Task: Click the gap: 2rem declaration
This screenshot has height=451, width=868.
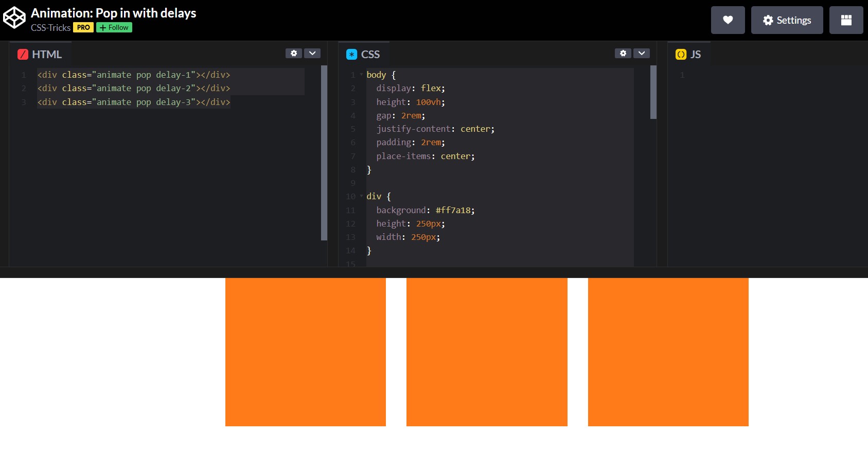Action: click(401, 115)
